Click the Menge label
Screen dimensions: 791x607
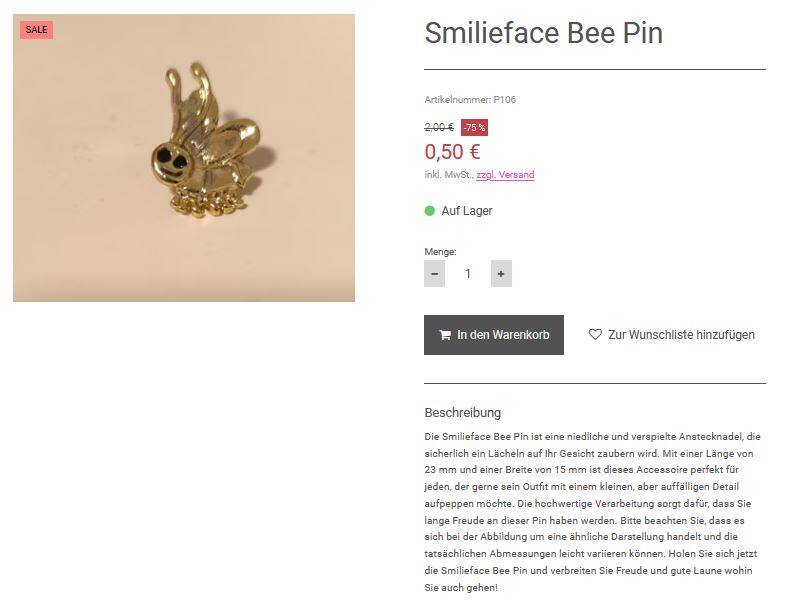(440, 252)
